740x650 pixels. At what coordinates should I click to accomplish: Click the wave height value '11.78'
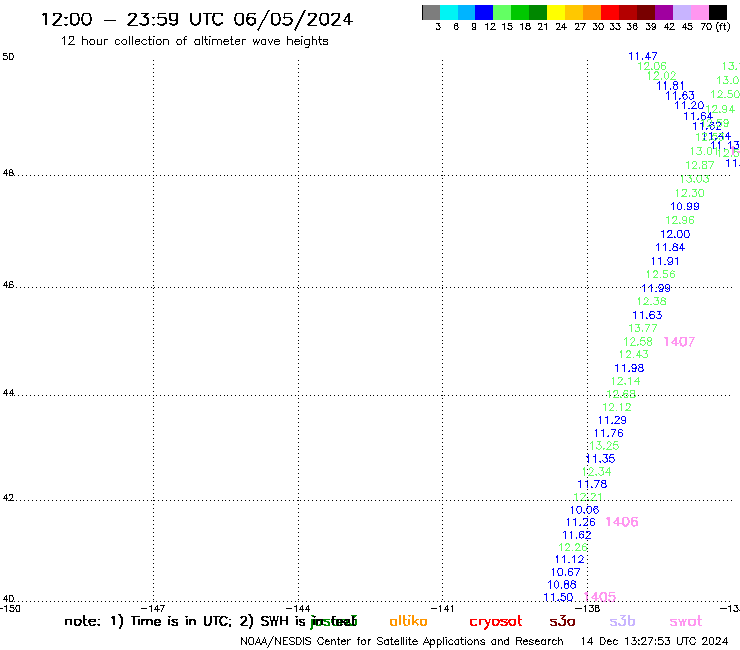[x=592, y=484]
